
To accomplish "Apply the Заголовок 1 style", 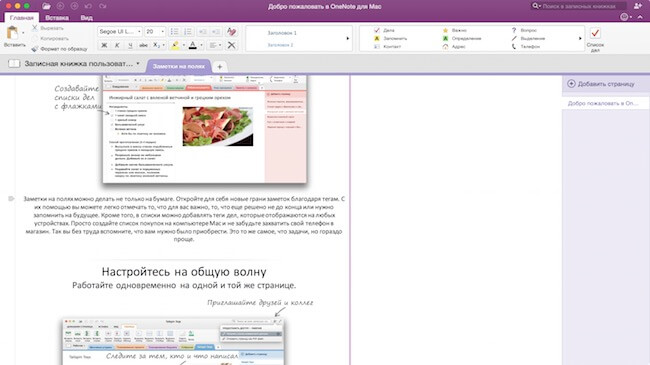I will [x=282, y=32].
